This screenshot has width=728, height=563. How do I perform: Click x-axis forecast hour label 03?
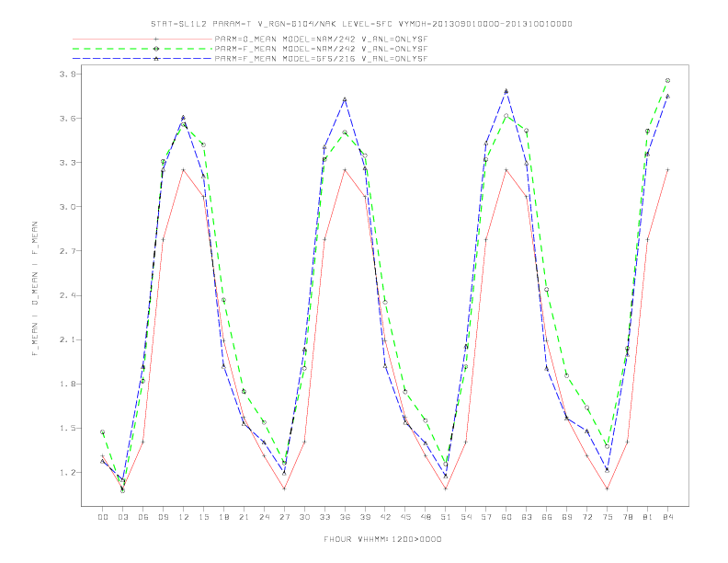(122, 517)
